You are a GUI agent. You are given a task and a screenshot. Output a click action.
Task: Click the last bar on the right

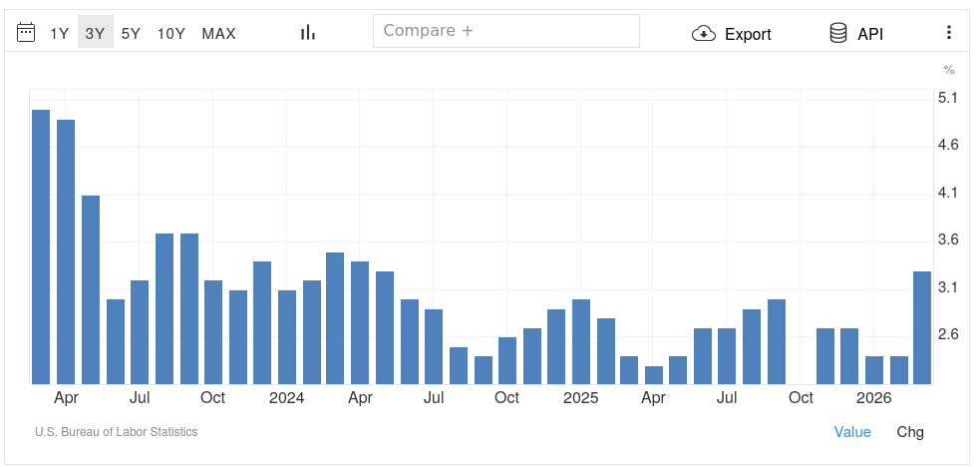tap(922, 327)
